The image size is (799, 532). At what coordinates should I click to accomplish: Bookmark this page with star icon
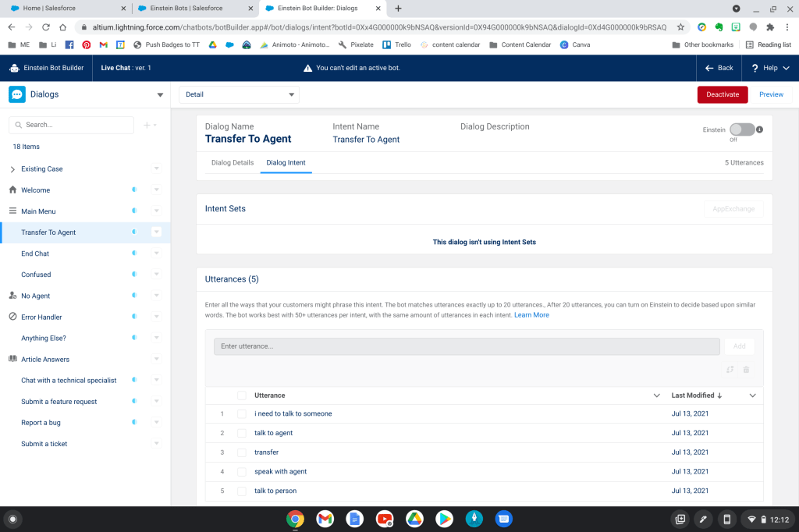pos(680,27)
